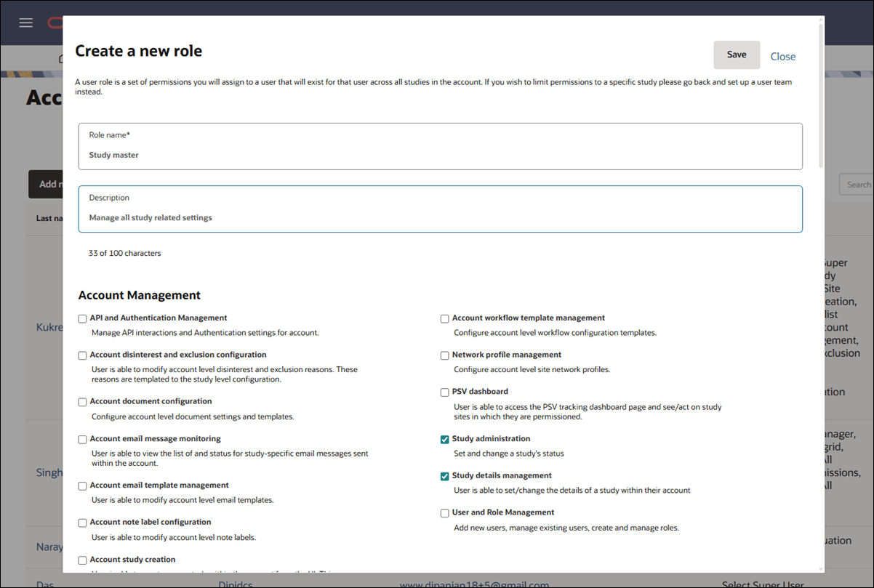Close the Create a new role dialog
The image size is (874, 588).
pyautogui.click(x=783, y=56)
